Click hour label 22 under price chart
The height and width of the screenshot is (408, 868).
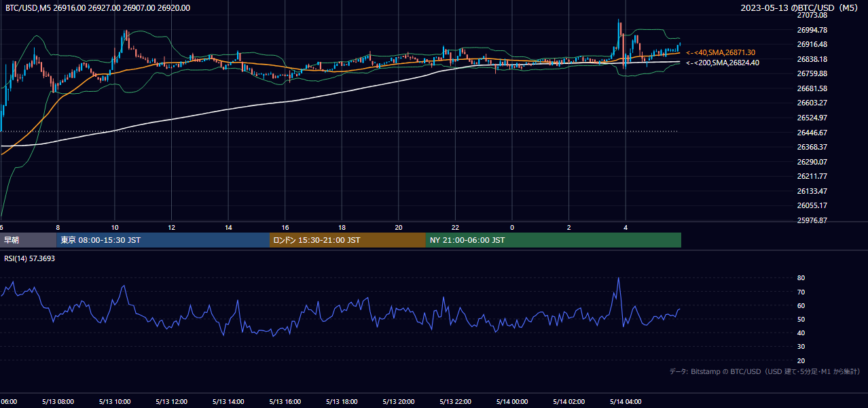[455, 227]
